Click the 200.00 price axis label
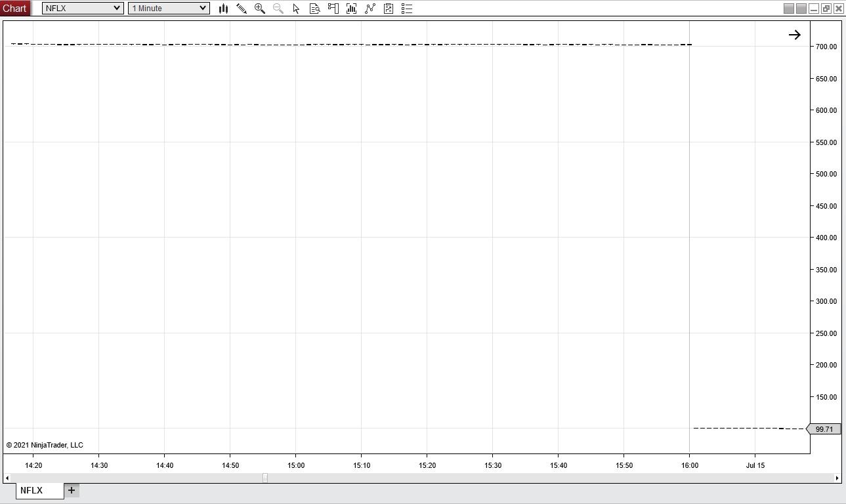This screenshot has height=504, width=846. coord(826,366)
